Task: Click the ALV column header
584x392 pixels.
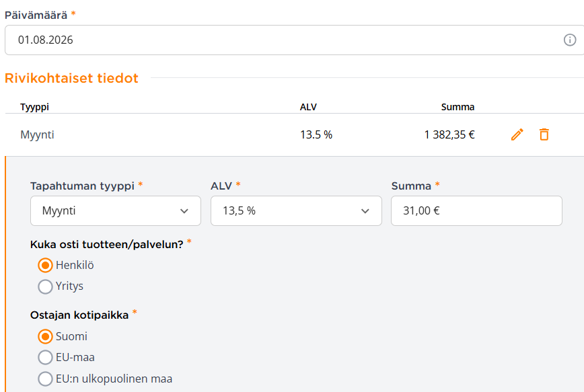Action: point(308,107)
